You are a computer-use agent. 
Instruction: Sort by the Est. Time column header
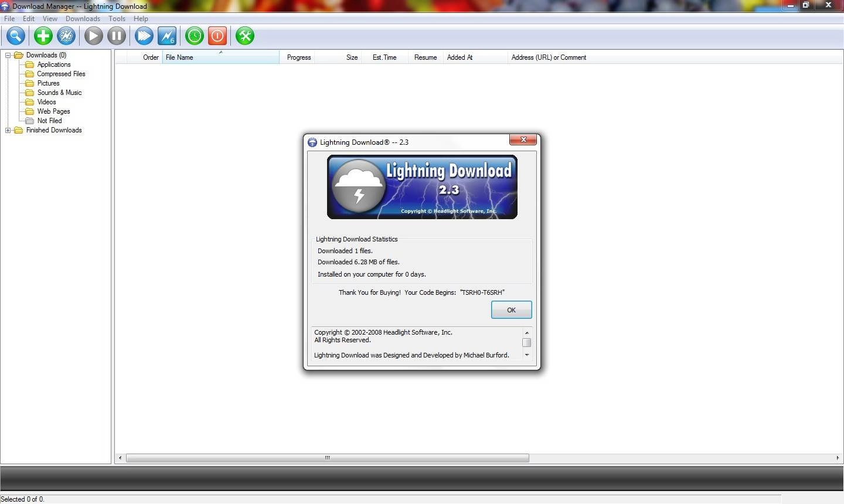(x=385, y=57)
